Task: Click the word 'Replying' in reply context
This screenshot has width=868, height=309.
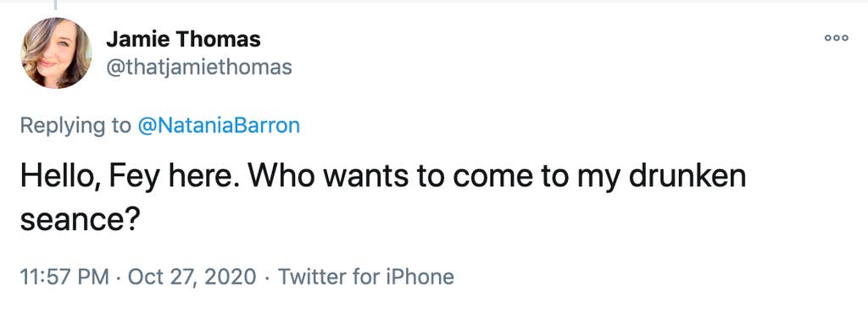Action: [x=63, y=126]
